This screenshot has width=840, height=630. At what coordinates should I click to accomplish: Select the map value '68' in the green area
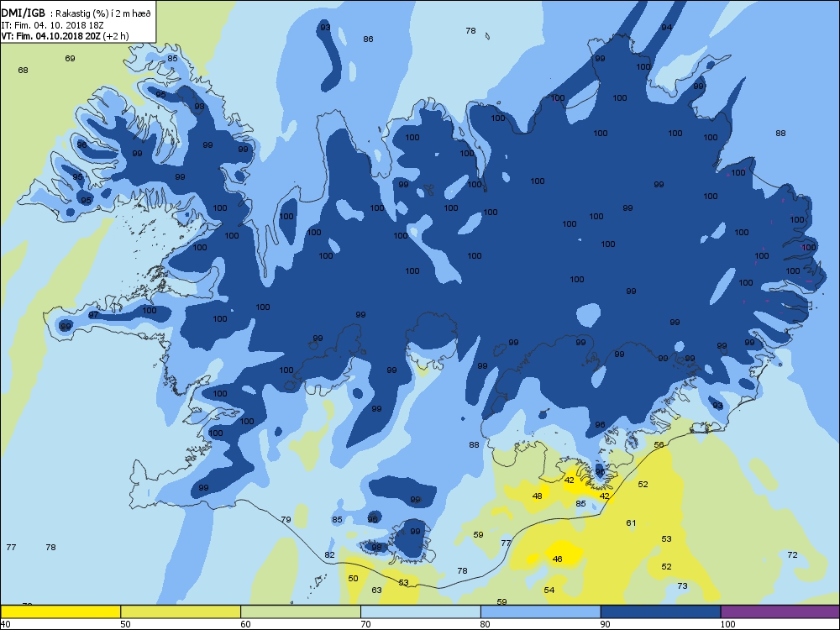(x=23, y=71)
